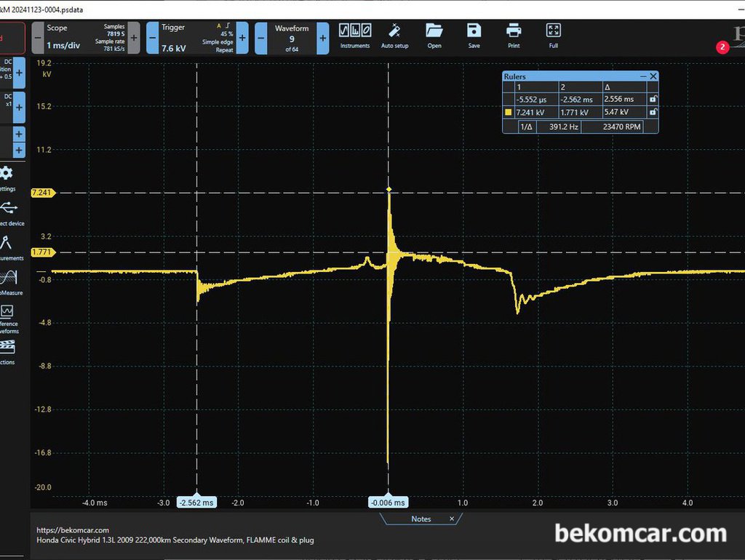Screen dimensions: 745x560
Task: Open Waveform 9 of 64 navigator
Action: pyautogui.click(x=292, y=38)
